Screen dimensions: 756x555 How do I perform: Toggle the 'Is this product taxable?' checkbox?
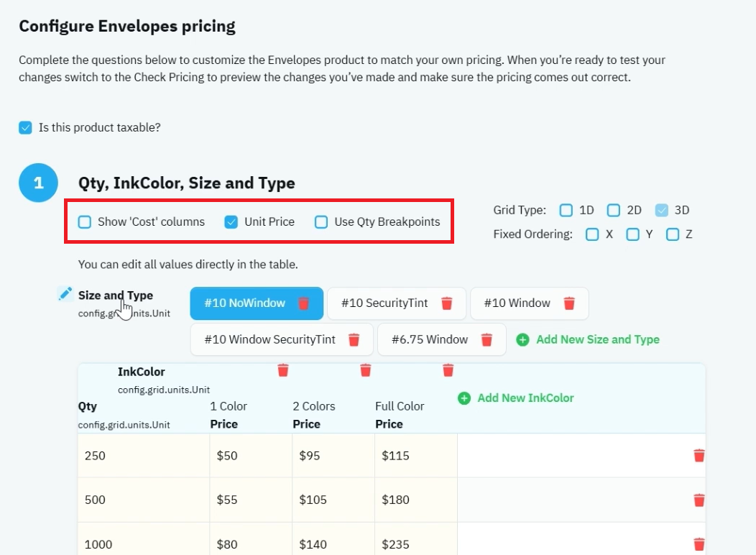[26, 128]
